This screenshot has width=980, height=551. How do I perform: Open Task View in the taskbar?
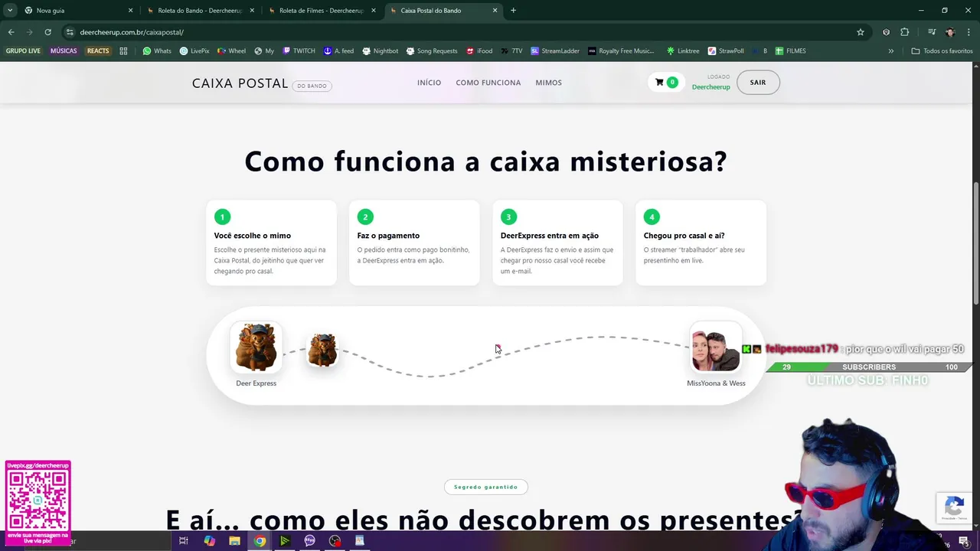184,541
